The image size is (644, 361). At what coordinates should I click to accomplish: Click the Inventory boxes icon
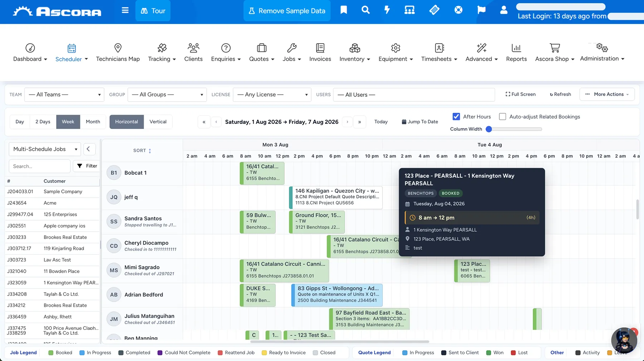tap(355, 48)
